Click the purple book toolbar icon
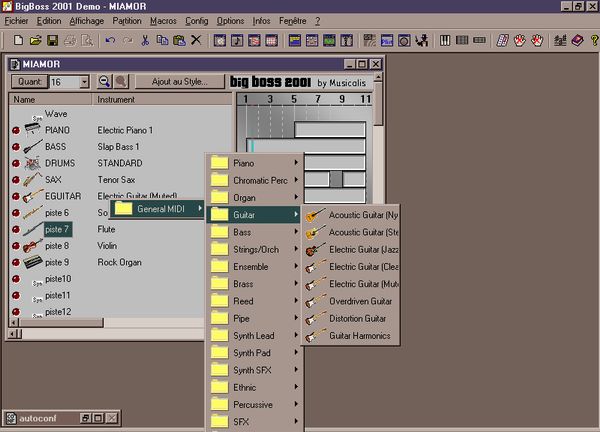600x432 pixels. (x=577, y=40)
